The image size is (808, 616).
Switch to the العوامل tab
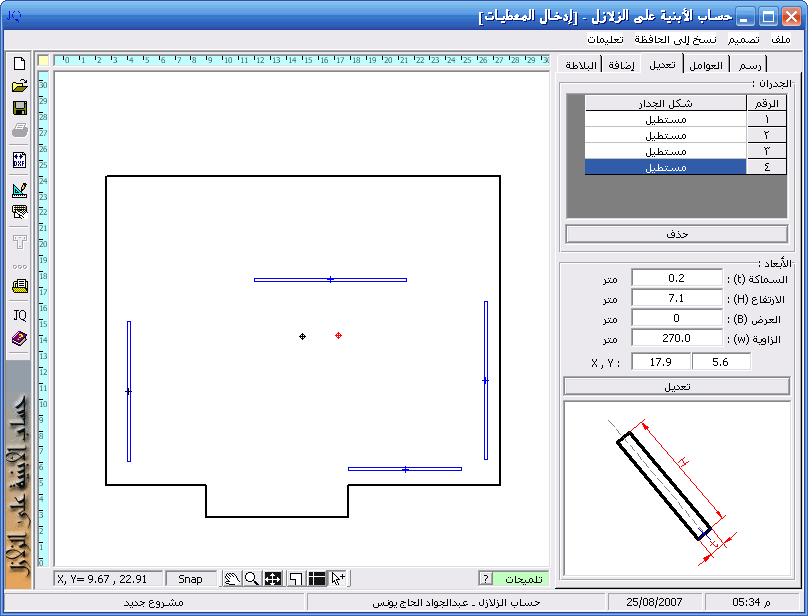tap(706, 65)
